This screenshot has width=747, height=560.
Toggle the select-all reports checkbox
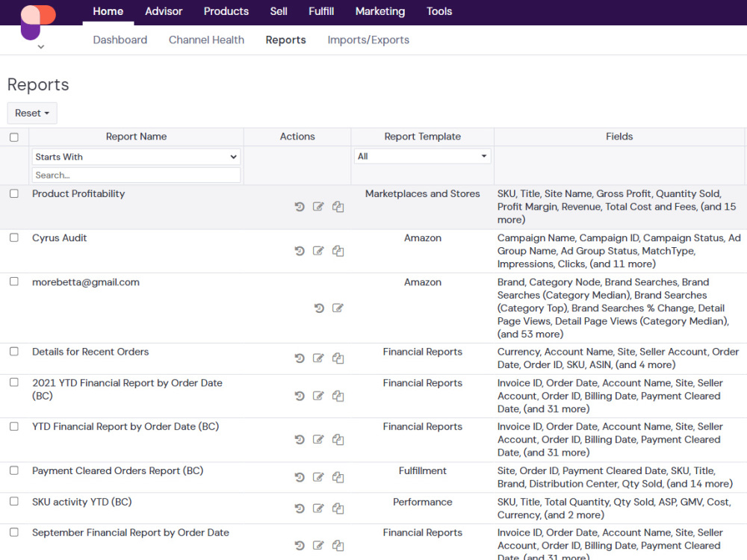pyautogui.click(x=14, y=137)
